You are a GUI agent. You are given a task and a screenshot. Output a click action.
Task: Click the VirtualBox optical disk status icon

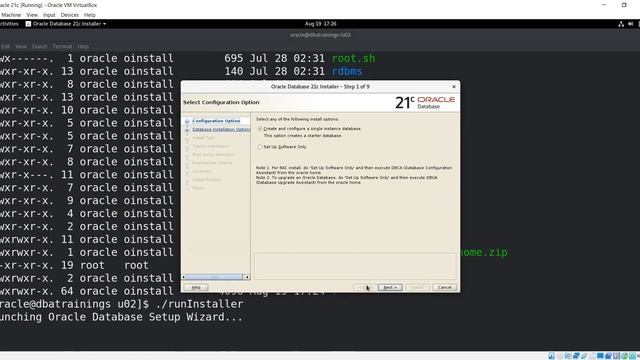pos(560,356)
